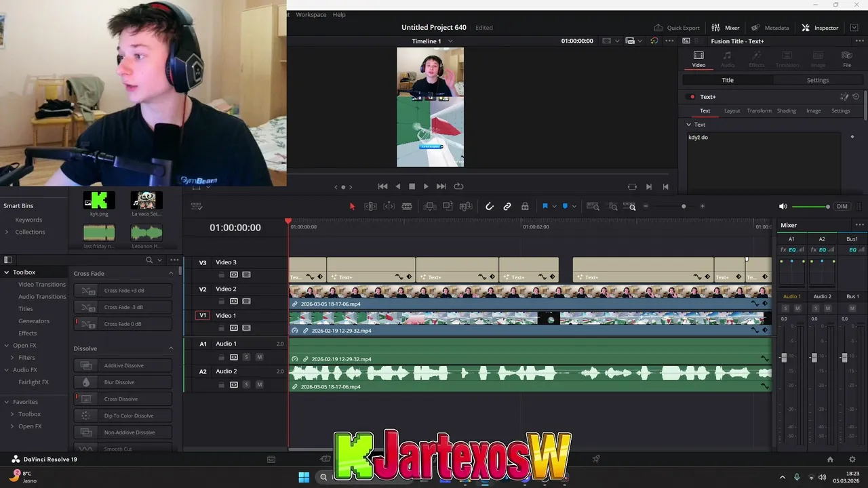
Task: Click the Overwrite Clip icon
Action: (448, 207)
